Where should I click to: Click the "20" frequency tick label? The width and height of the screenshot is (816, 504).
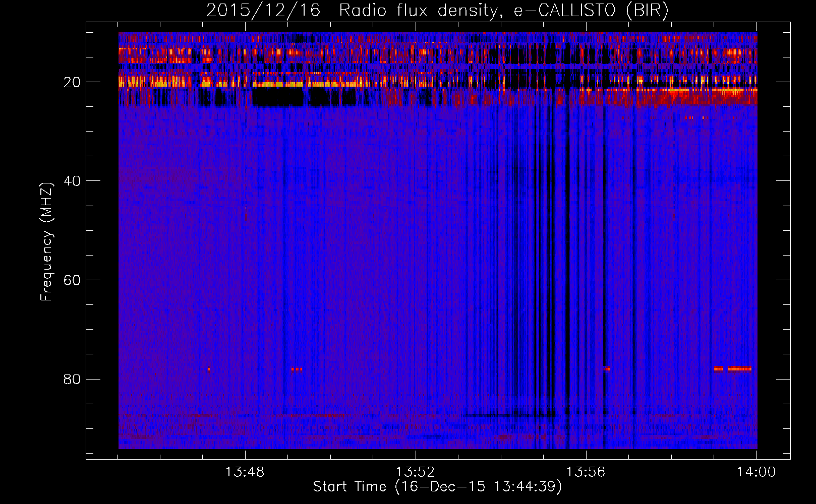click(x=73, y=82)
